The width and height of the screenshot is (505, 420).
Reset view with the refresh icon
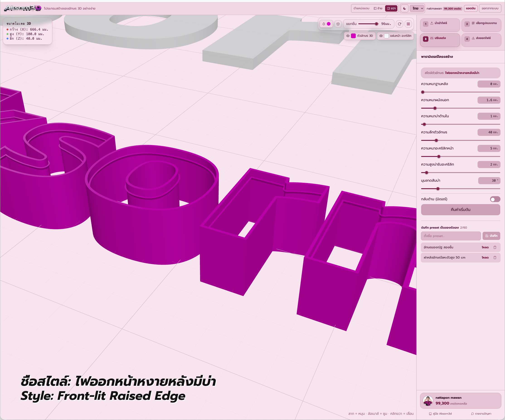(x=399, y=24)
